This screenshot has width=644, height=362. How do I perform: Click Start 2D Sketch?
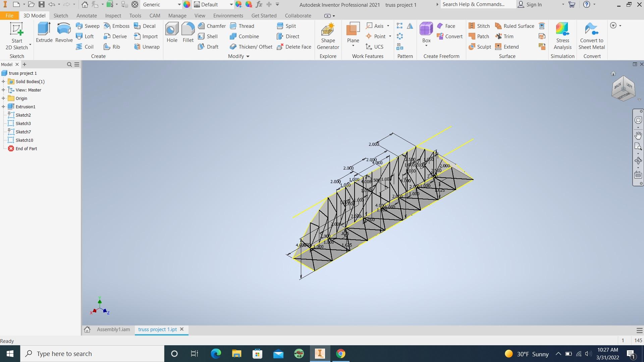click(16, 36)
